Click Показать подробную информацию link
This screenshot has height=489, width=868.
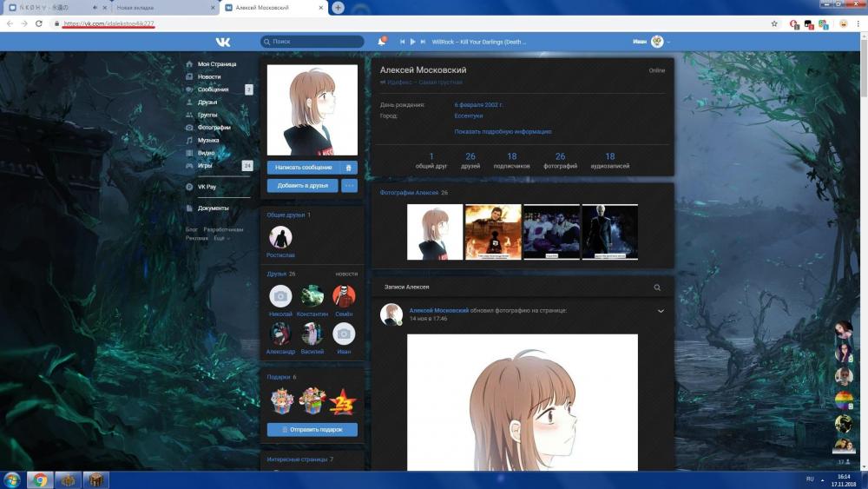503,131
